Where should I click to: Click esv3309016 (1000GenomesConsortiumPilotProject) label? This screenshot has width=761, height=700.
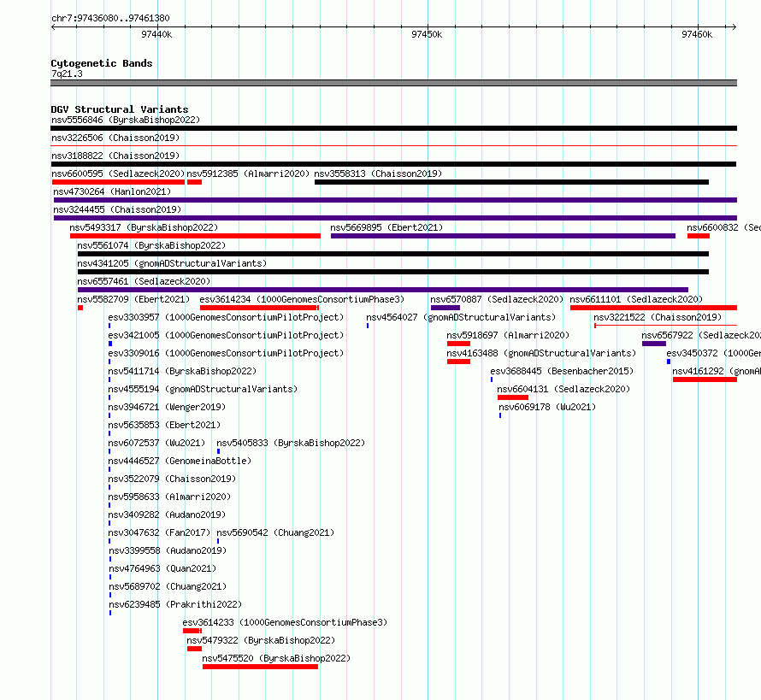tap(226, 353)
